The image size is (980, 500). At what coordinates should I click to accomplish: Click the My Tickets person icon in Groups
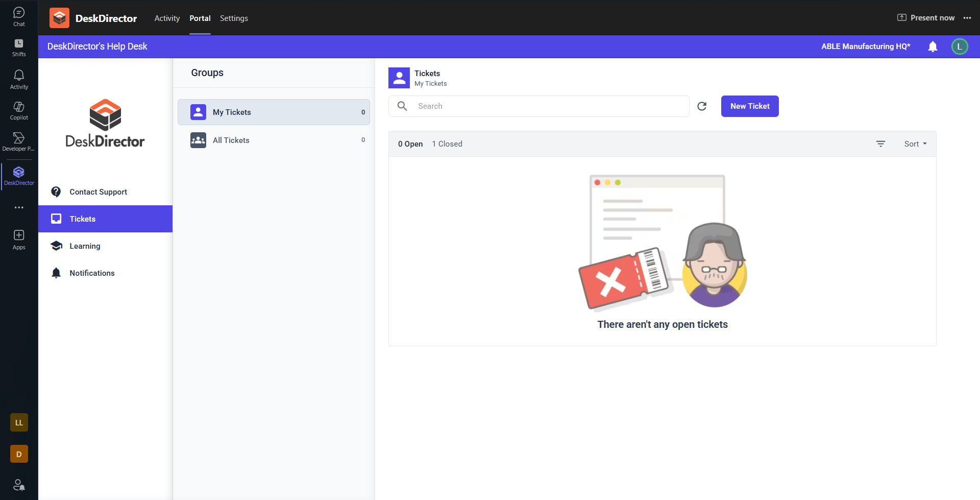(x=198, y=112)
